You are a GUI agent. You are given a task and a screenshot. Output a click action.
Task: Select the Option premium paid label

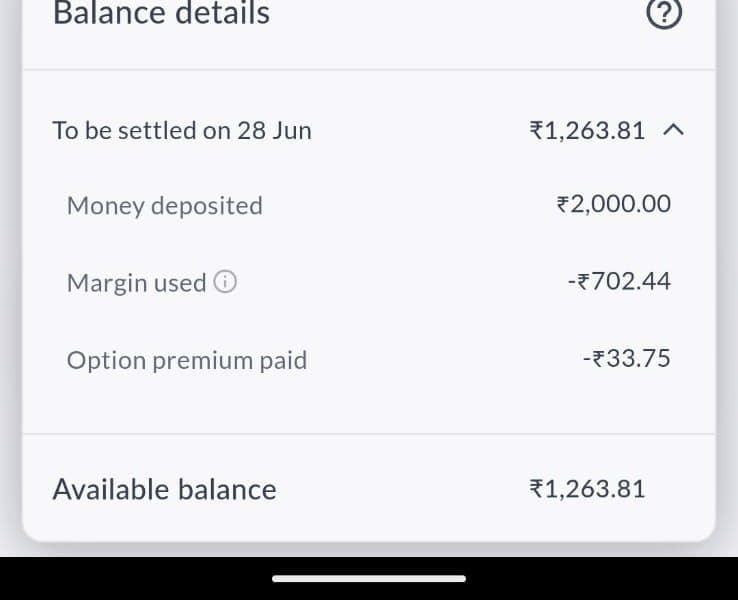click(x=186, y=360)
